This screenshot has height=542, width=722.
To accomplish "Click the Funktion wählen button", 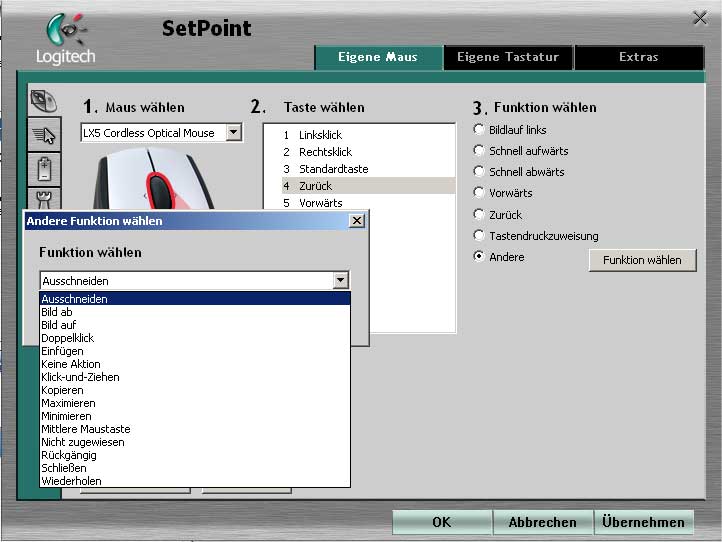I will pyautogui.click(x=642, y=260).
